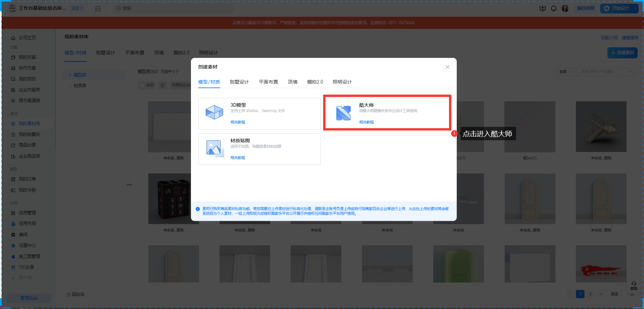Click the 我的项目 folder icon
The height and width of the screenshot is (309, 644).
(x=13, y=79)
